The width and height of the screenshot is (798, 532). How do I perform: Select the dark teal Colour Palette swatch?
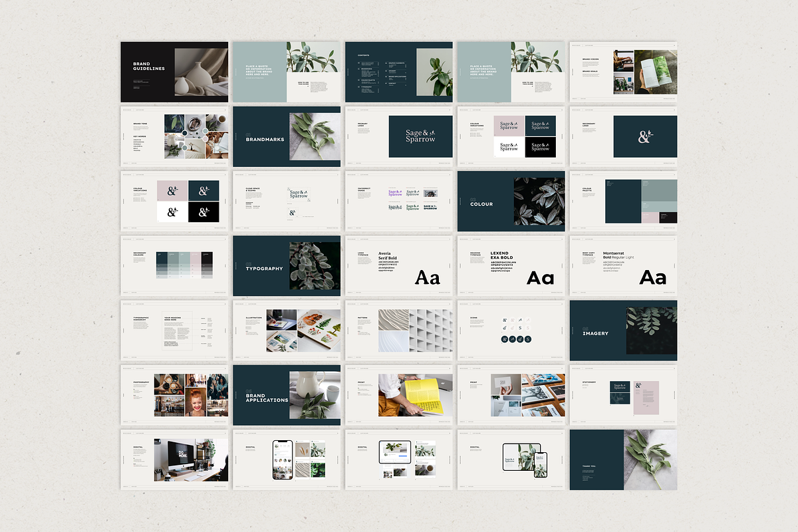tap(622, 201)
